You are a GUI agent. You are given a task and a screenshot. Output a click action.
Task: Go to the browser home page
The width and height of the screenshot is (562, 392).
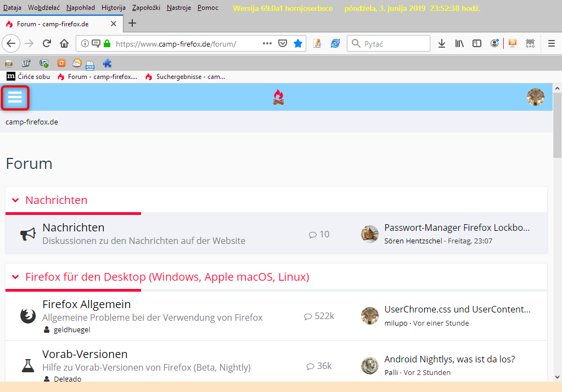64,44
